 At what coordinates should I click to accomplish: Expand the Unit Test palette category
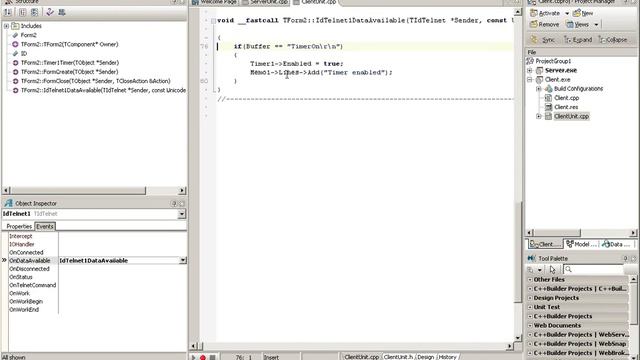tap(530, 307)
